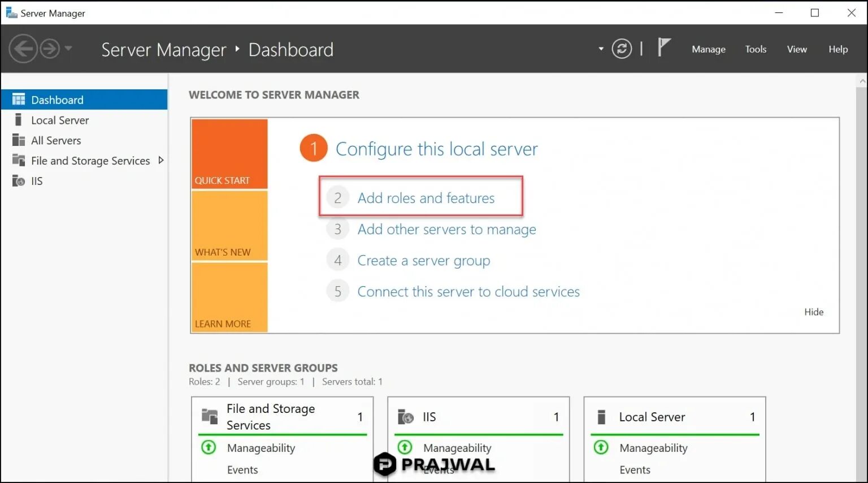
Task: Select Dashboard in the sidebar
Action: point(84,100)
